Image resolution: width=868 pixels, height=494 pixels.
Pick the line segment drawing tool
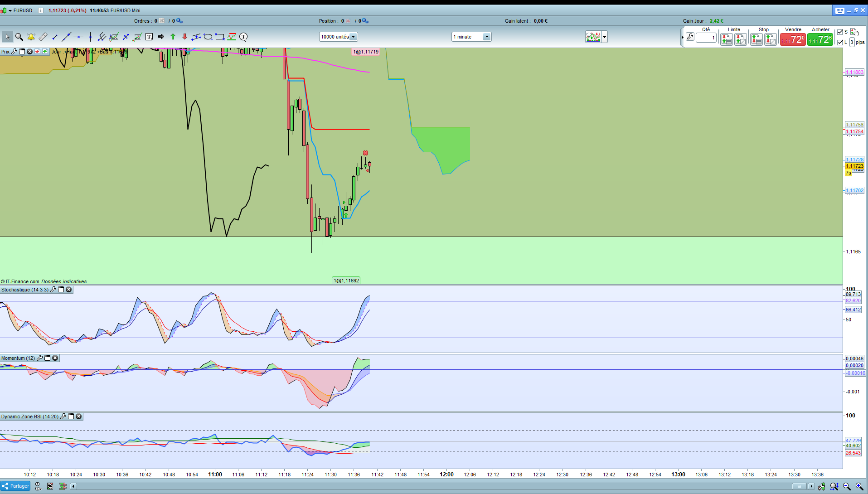click(x=55, y=37)
